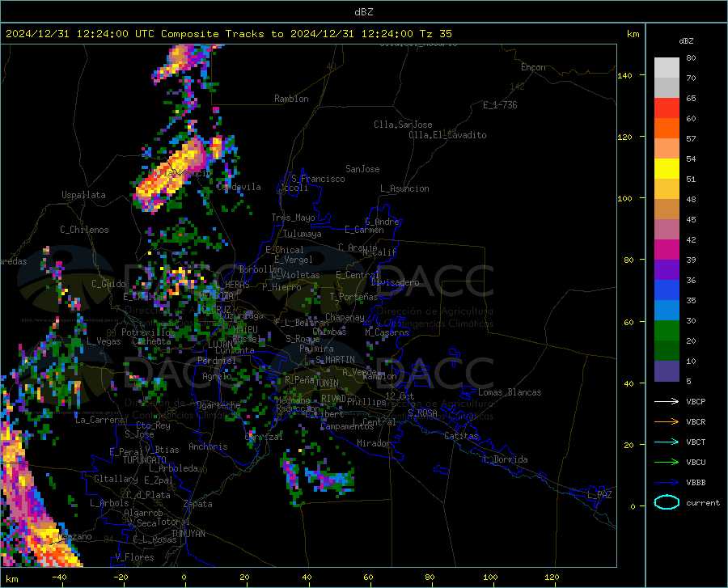Click the 'JUNIN' map label
The image size is (728, 588).
pos(327,383)
